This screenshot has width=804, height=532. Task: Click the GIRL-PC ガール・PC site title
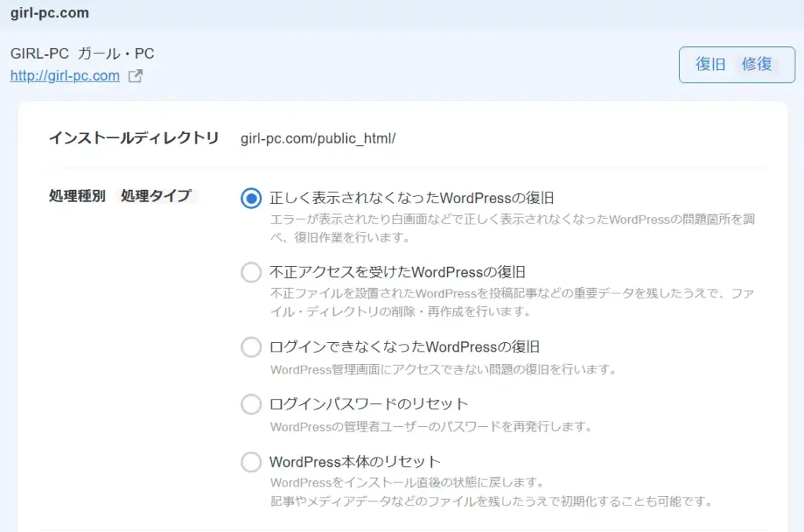(82, 54)
